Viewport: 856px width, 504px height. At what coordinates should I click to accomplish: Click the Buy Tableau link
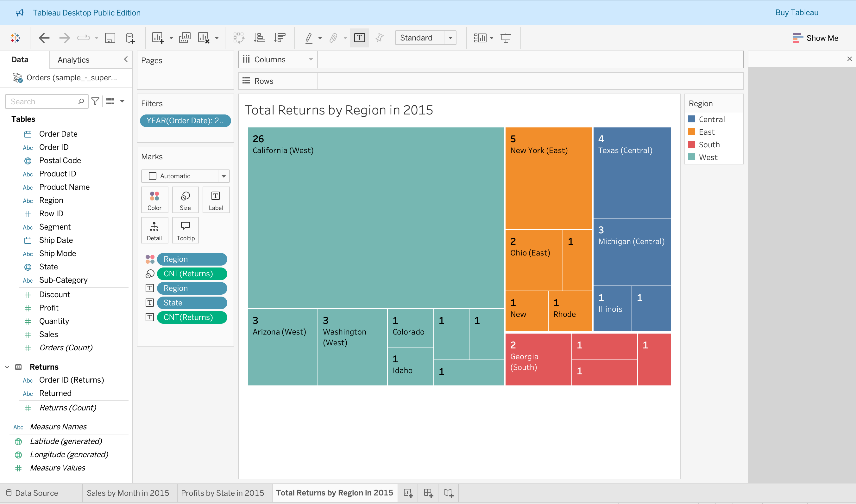(x=796, y=13)
